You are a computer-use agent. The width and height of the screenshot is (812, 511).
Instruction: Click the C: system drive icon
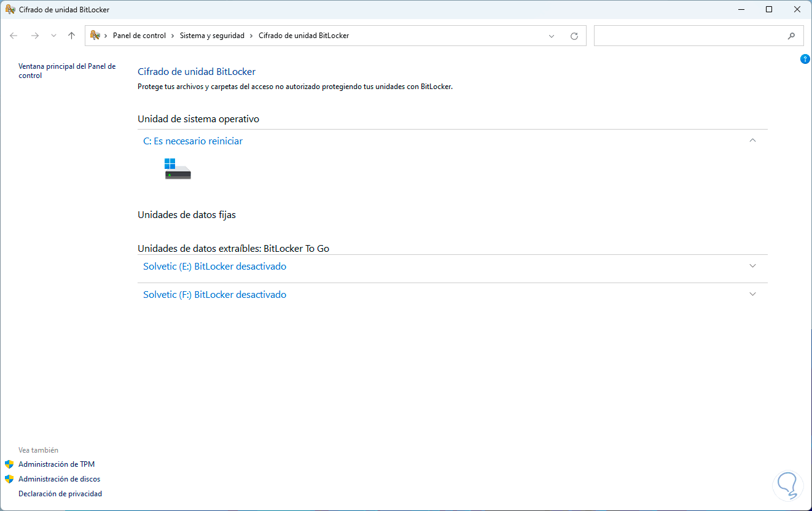[178, 169]
